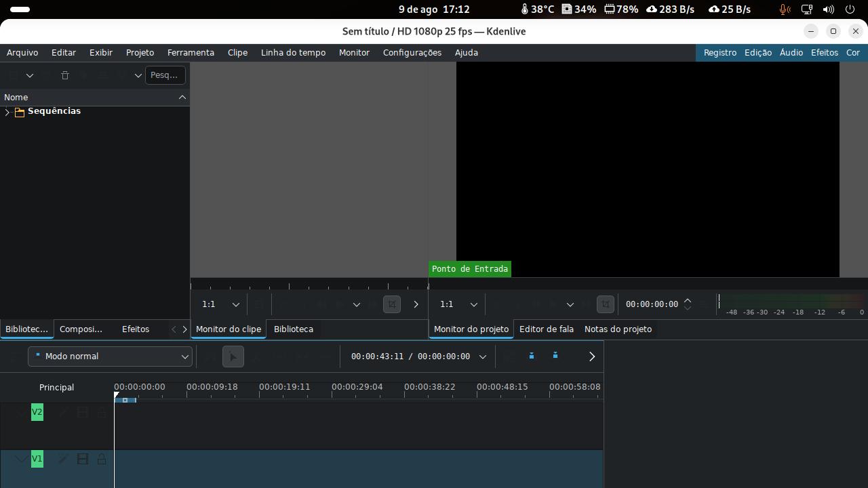Focus the bin search field
The width and height of the screenshot is (868, 488).
[165, 75]
